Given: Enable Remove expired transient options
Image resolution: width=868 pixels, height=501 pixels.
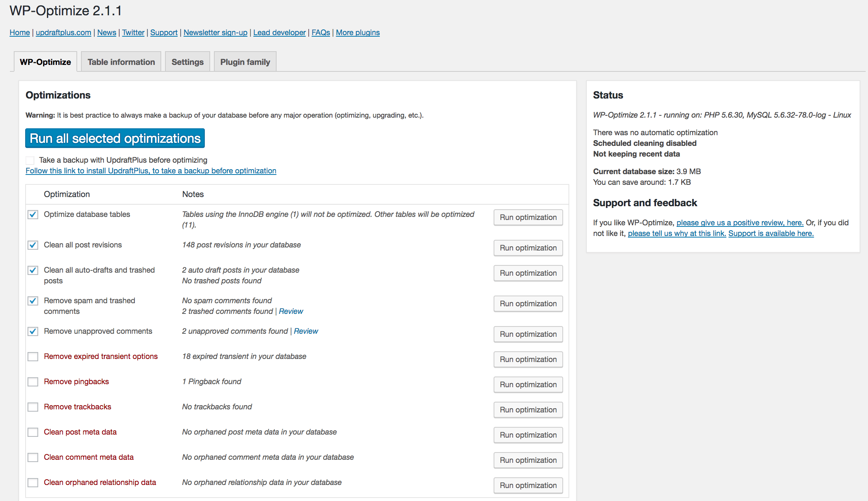Looking at the screenshot, I should click(32, 356).
